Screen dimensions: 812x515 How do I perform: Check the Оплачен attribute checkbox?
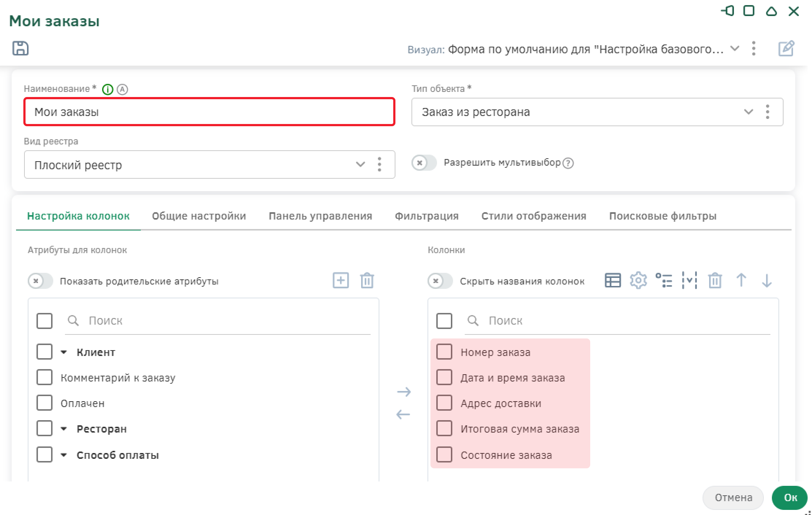click(x=45, y=403)
